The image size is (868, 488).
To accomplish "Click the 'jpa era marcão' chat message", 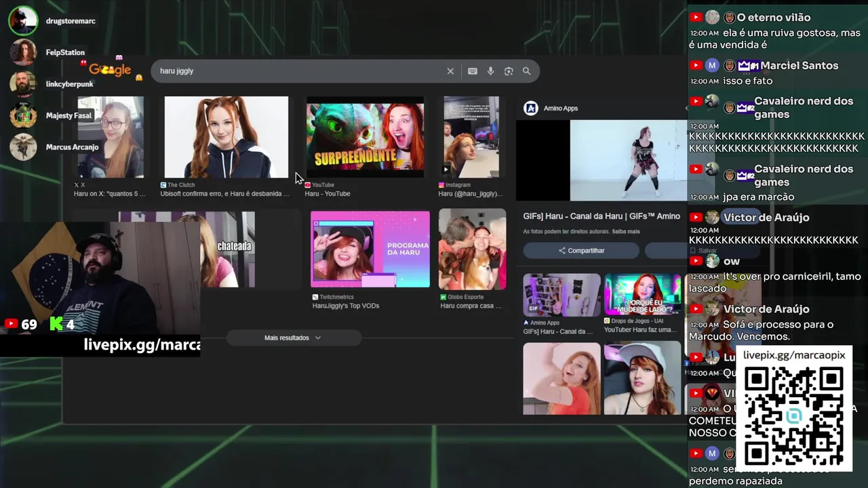I will (x=758, y=197).
